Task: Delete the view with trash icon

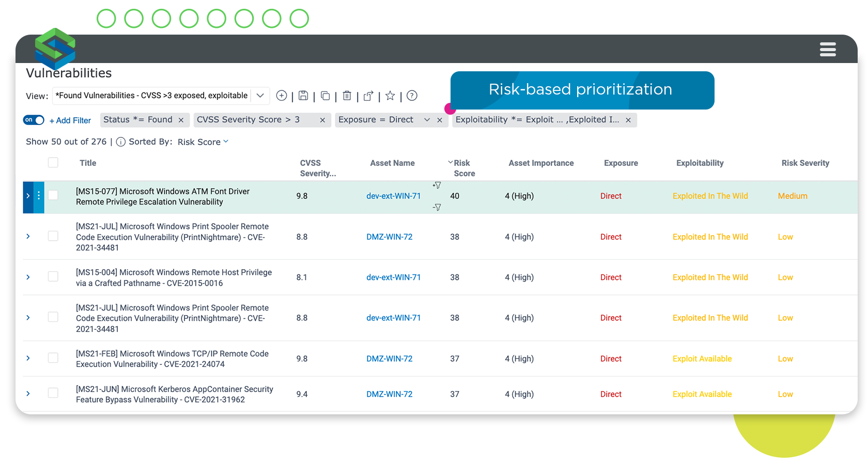Action: (x=347, y=96)
